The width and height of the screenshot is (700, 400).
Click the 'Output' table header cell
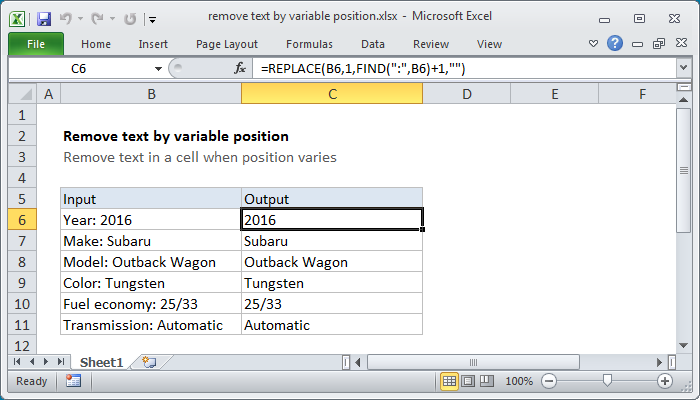point(332,199)
